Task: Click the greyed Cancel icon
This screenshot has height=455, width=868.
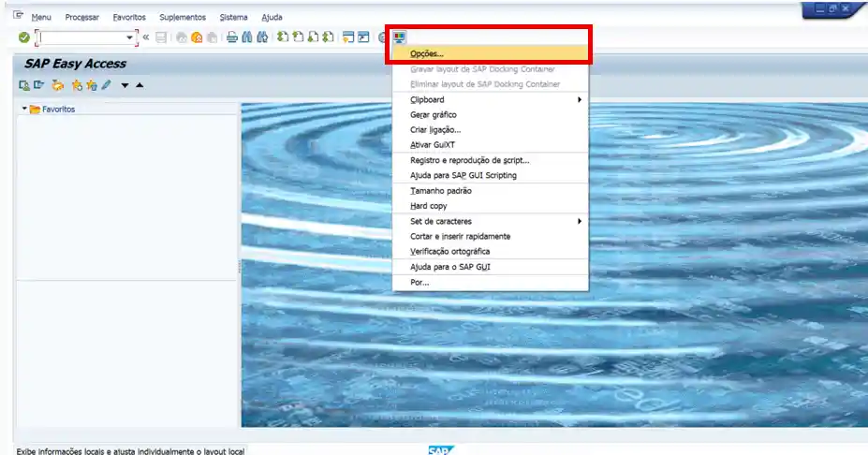Action: (x=212, y=37)
